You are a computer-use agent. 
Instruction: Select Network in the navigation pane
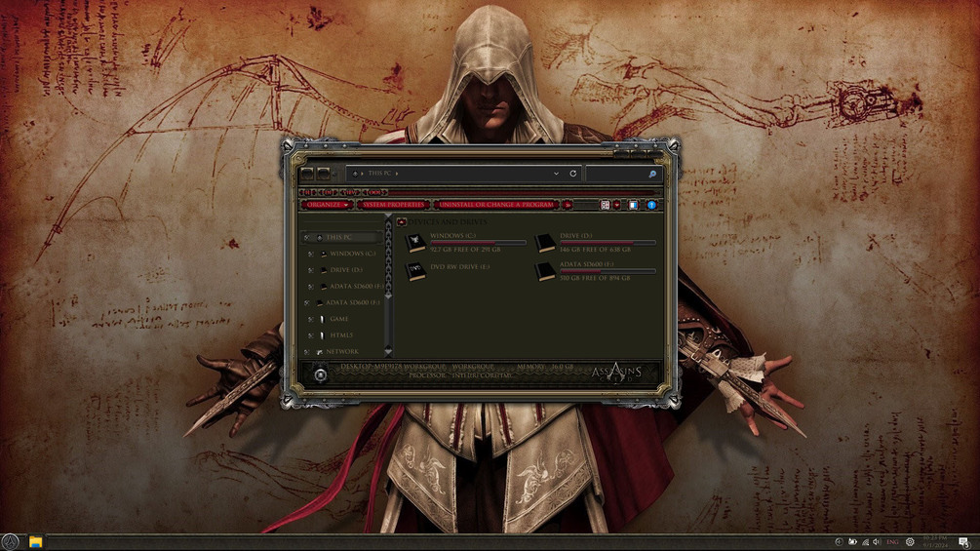click(x=342, y=352)
